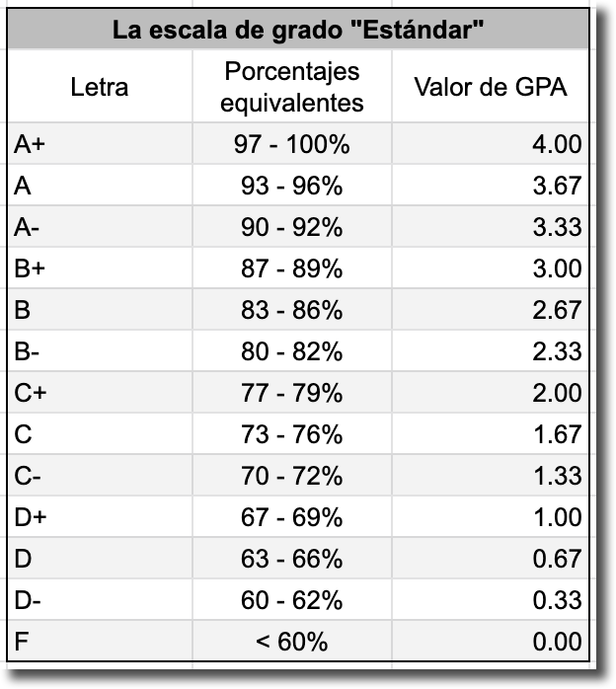Click the < 60% percentage cell
The width and height of the screenshot is (616, 689).
[x=292, y=643]
